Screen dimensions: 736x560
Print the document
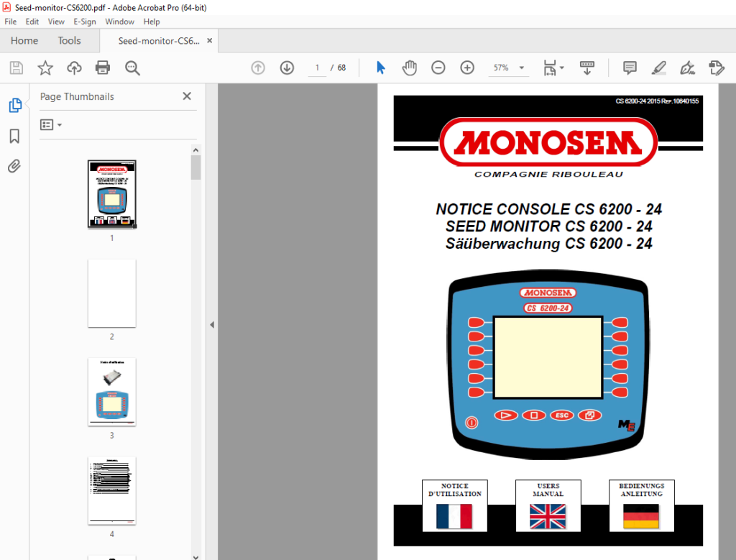(103, 68)
